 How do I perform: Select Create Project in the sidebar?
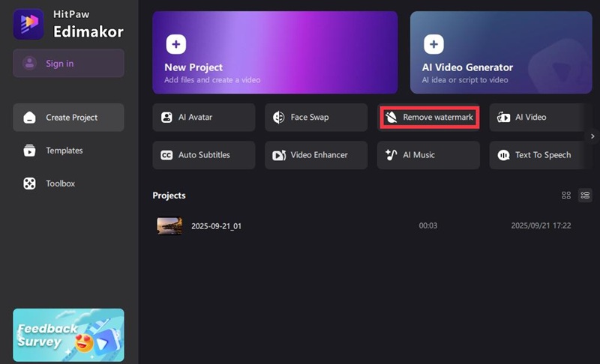coord(68,118)
